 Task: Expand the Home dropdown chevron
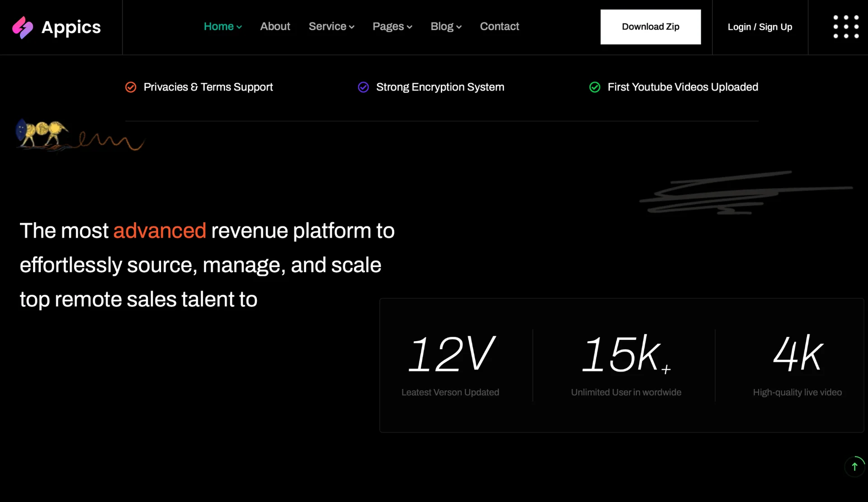[x=239, y=27]
